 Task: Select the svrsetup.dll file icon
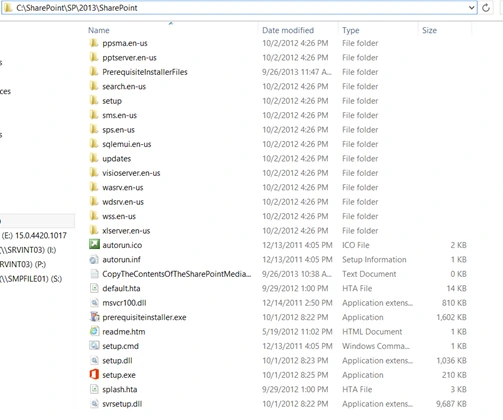94,403
